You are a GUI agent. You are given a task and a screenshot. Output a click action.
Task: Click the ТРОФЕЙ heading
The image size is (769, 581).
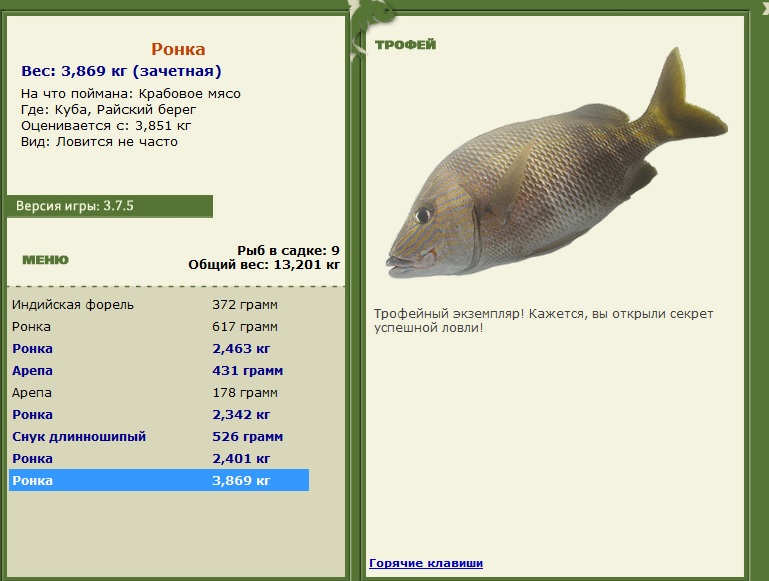[405, 45]
